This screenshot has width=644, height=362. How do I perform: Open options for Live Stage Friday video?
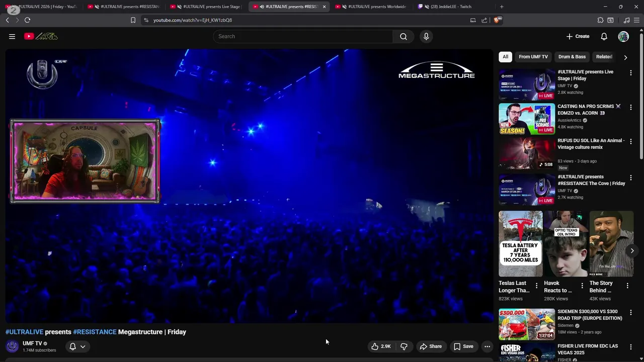point(630,73)
